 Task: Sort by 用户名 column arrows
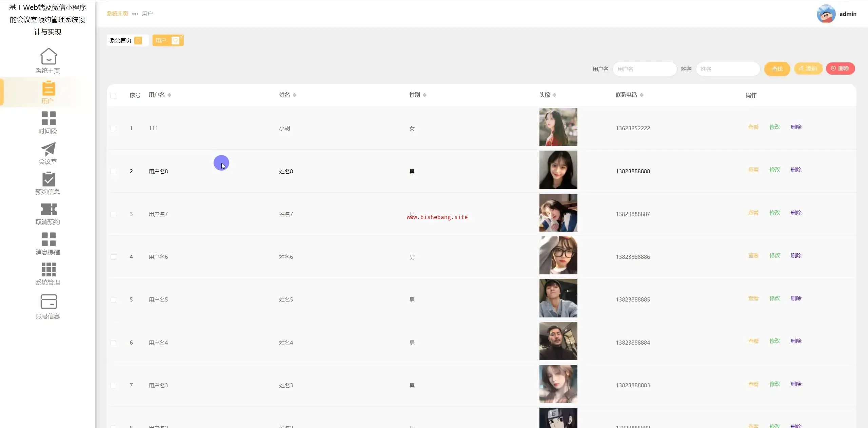169,95
